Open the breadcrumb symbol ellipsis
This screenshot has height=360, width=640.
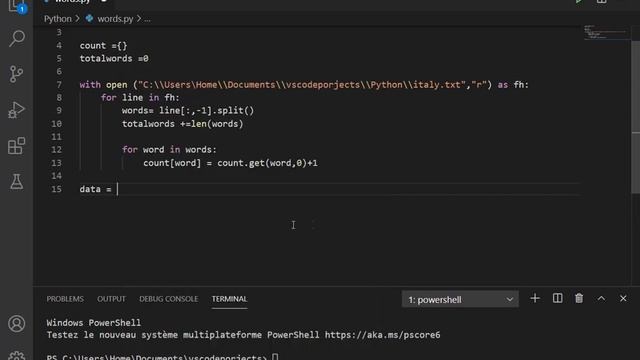tap(147, 19)
